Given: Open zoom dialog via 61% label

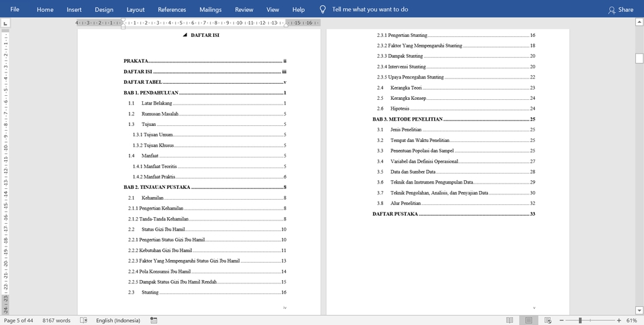Looking at the screenshot, I should click(632, 320).
